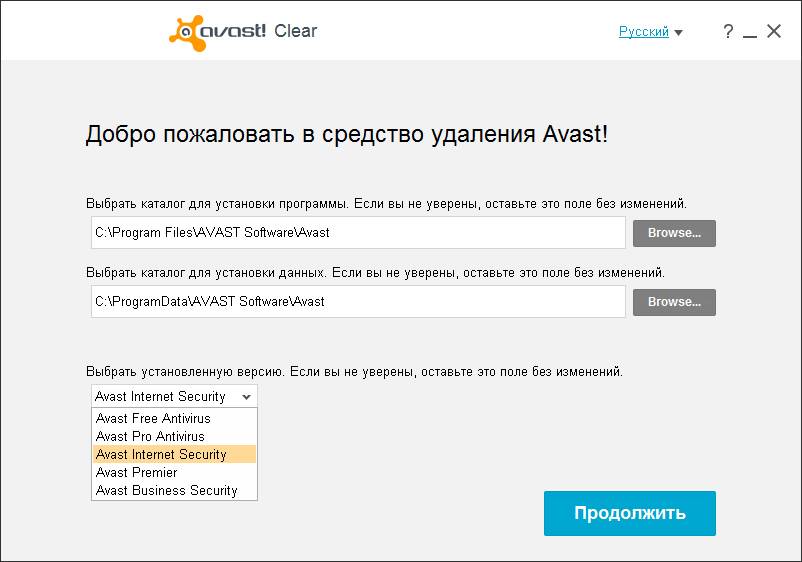This screenshot has width=802, height=562.
Task: Click the welcome heading text
Action: pyautogui.click(x=347, y=135)
